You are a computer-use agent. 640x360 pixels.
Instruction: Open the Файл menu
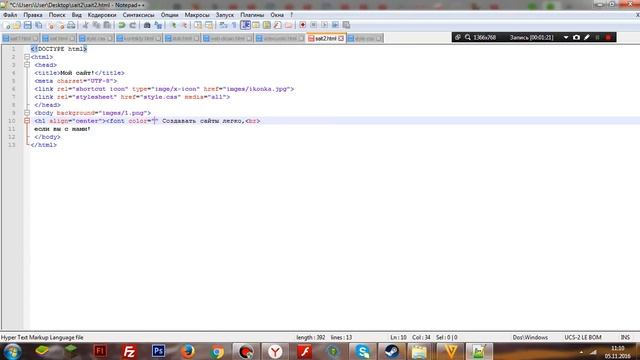tap(10, 15)
